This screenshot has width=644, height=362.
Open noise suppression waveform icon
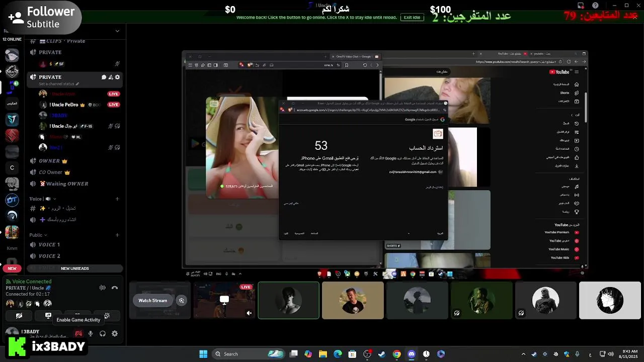coord(102,288)
